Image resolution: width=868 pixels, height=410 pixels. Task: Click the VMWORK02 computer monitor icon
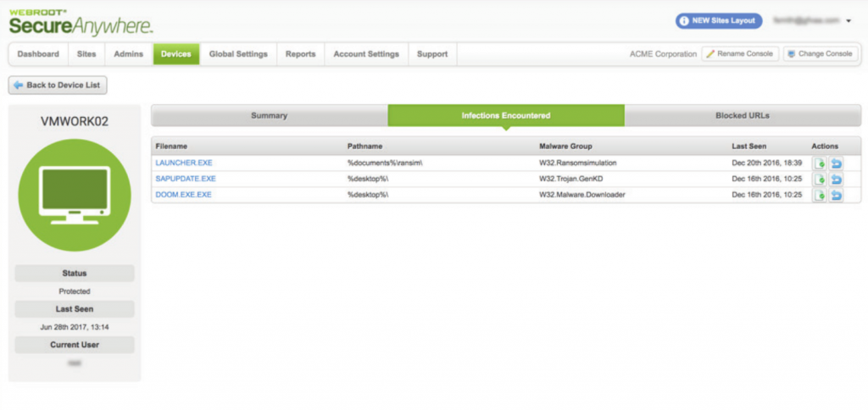pos(75,196)
